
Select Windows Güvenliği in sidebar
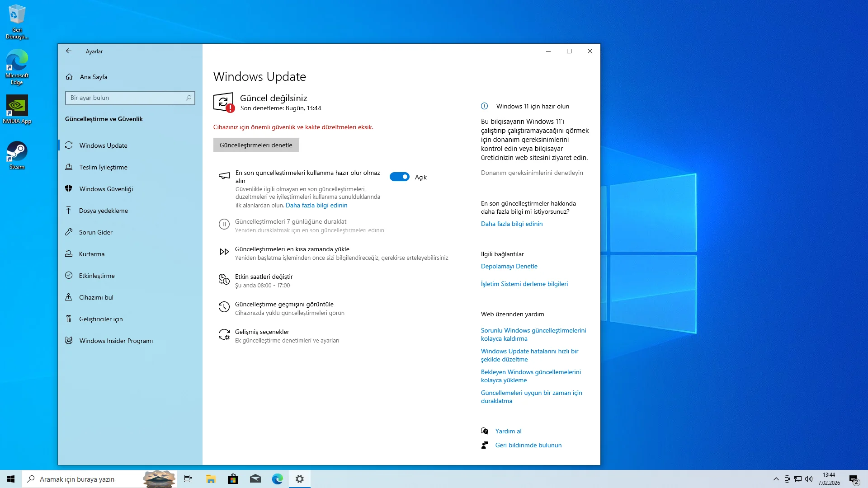(x=106, y=189)
